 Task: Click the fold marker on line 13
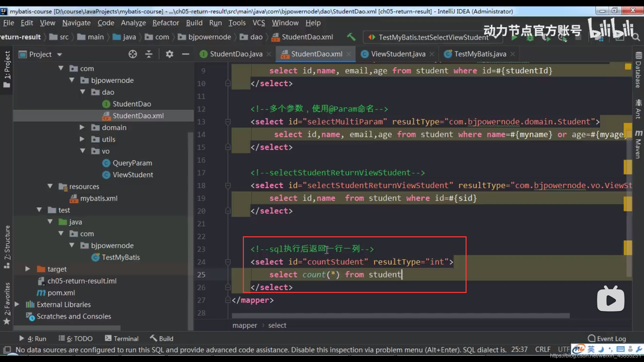(228, 122)
